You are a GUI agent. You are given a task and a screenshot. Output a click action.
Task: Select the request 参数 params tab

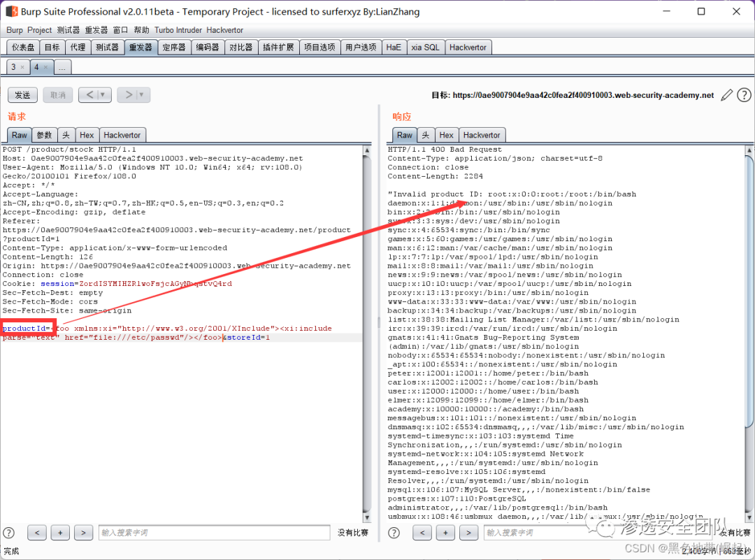coord(44,136)
